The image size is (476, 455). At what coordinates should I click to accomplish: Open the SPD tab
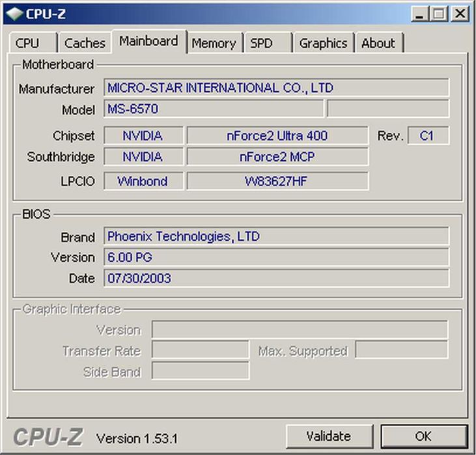(x=268, y=43)
